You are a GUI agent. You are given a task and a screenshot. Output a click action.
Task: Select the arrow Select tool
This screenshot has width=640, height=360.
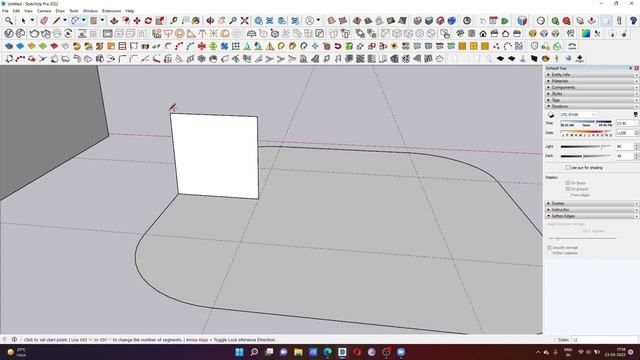(x=23, y=20)
